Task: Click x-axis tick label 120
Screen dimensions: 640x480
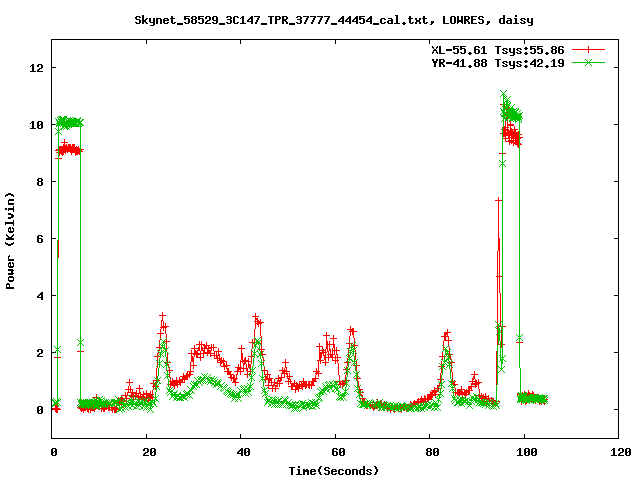Action: (x=621, y=452)
